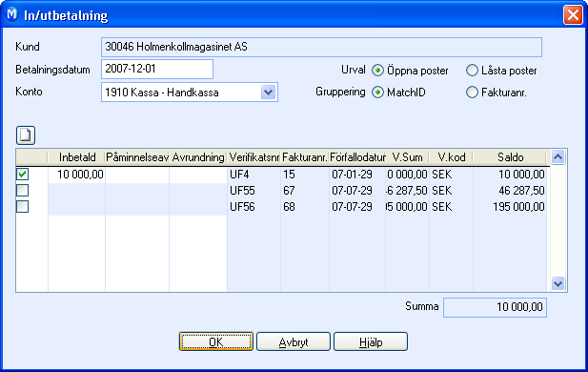Click the Inbetald cell 10 000,00

click(77, 175)
